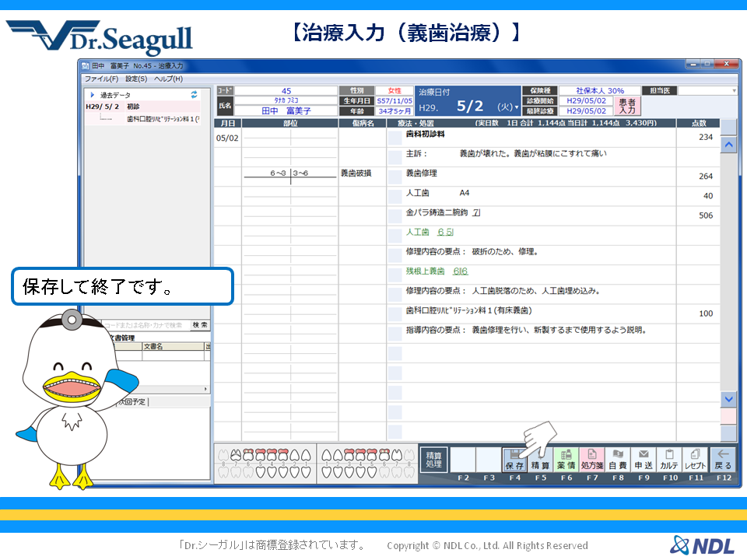747x560 pixels.
Task: Toggle the row marker beside 主訴
Action: [x=395, y=158]
